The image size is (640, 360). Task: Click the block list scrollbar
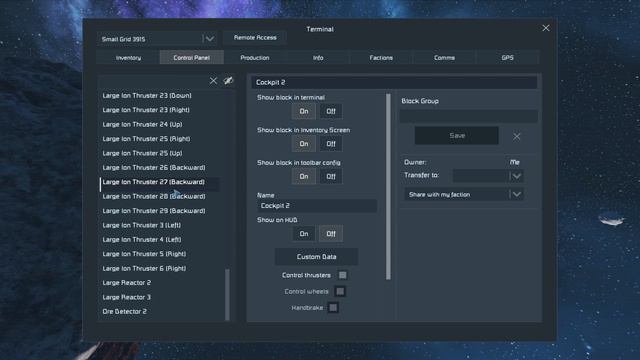pos(227,295)
